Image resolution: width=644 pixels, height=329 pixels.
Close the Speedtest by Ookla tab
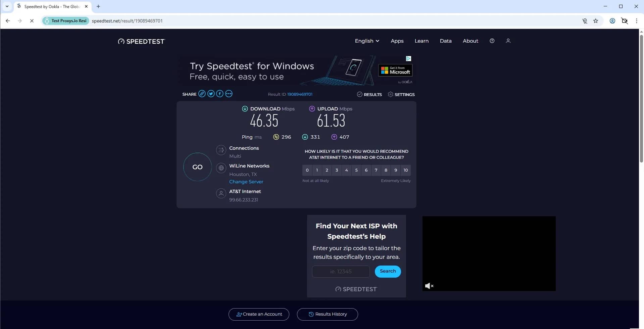[86, 6]
